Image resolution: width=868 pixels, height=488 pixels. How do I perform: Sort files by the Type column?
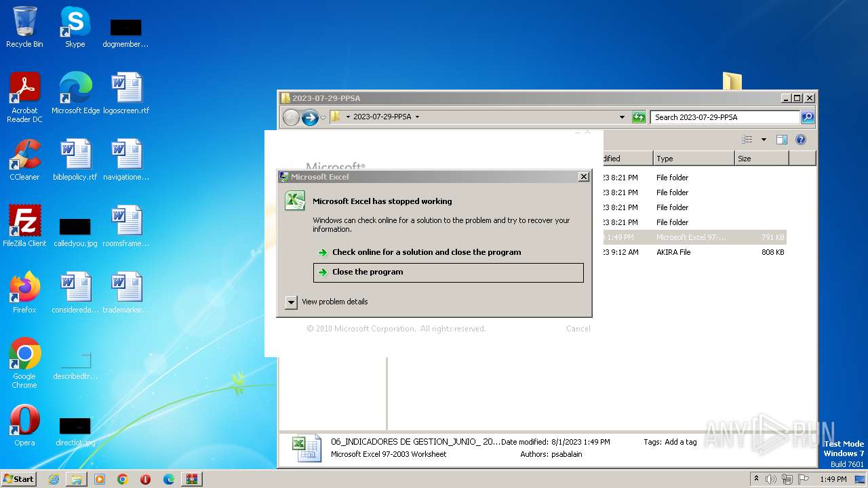(x=694, y=159)
